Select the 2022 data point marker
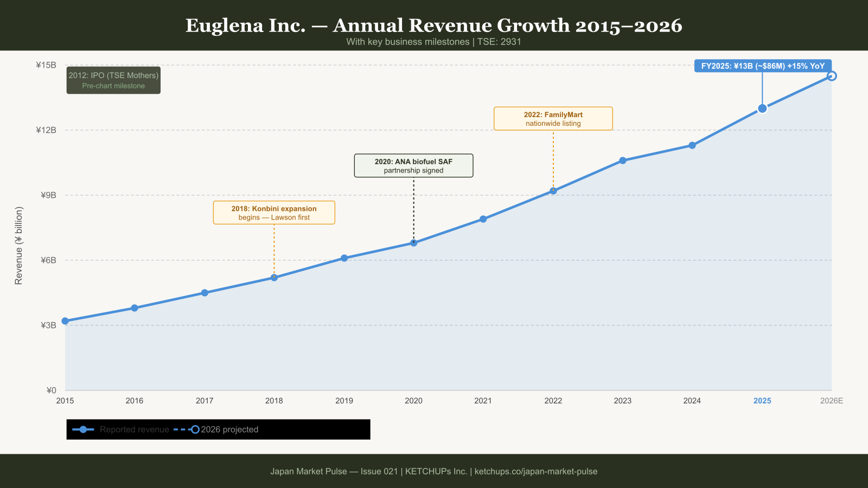 [x=553, y=191]
